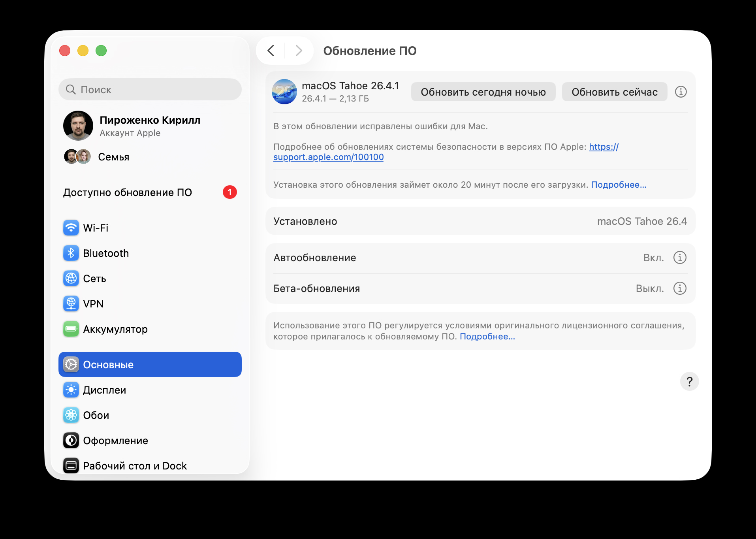The height and width of the screenshot is (539, 756).
Task: Open Сеть (Network) settings
Action: click(x=94, y=278)
